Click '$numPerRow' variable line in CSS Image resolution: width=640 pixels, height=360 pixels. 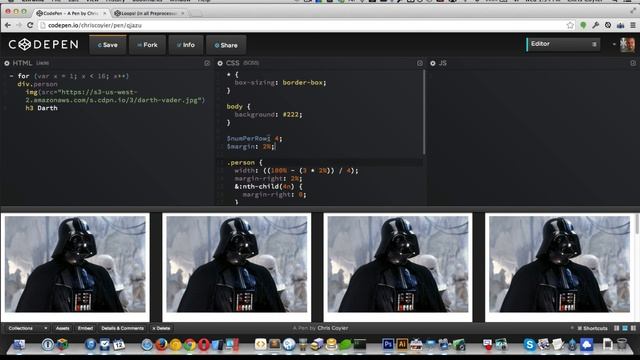coord(254,139)
